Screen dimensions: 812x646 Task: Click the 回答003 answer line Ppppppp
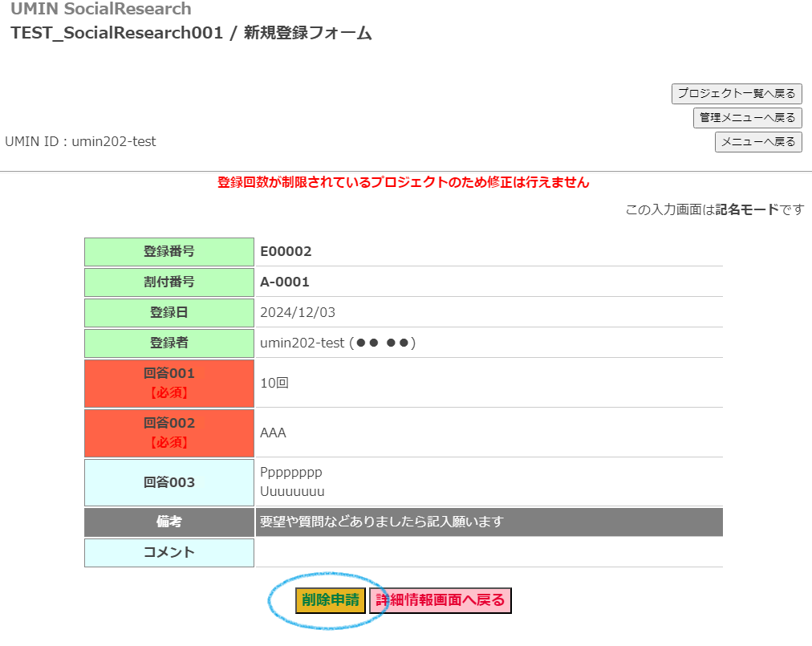(x=290, y=473)
